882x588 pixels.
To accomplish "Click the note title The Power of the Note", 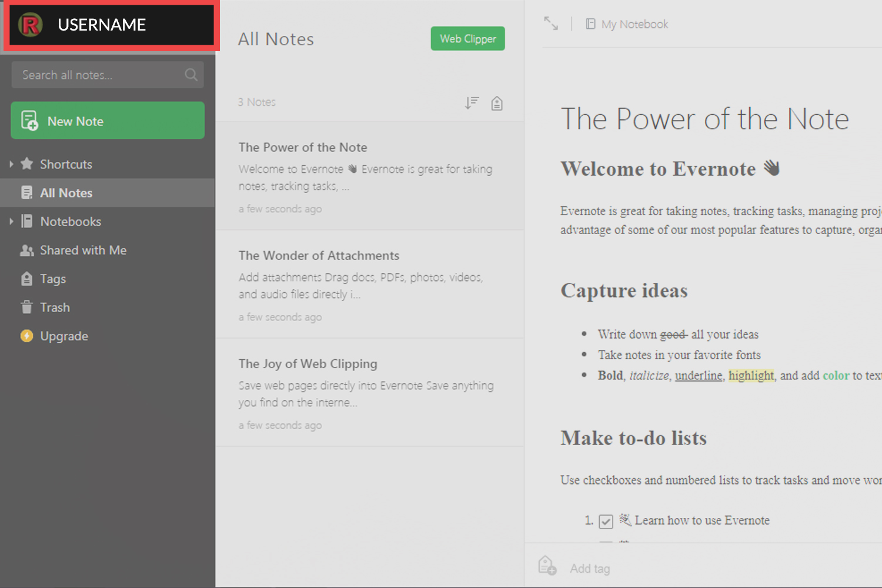I will (704, 119).
